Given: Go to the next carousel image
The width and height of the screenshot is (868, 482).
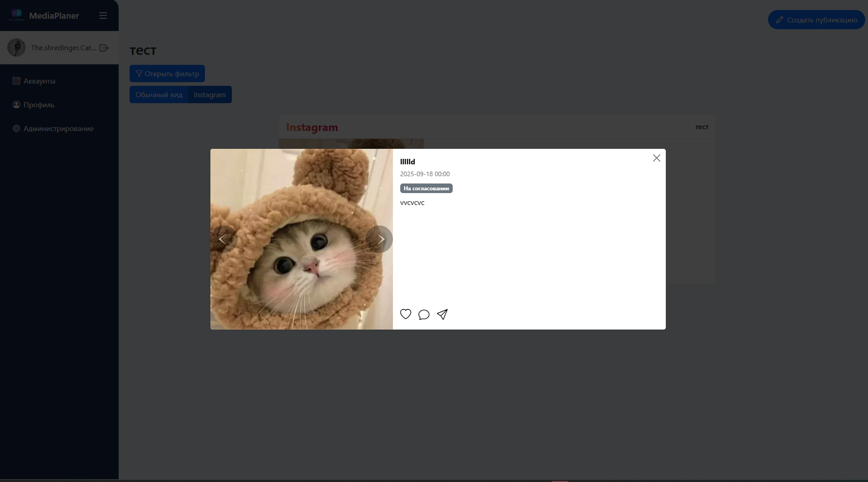Looking at the screenshot, I should (x=379, y=239).
